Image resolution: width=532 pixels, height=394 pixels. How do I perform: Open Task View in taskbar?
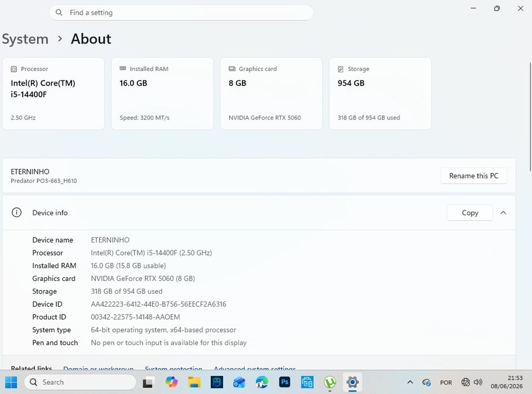148,382
